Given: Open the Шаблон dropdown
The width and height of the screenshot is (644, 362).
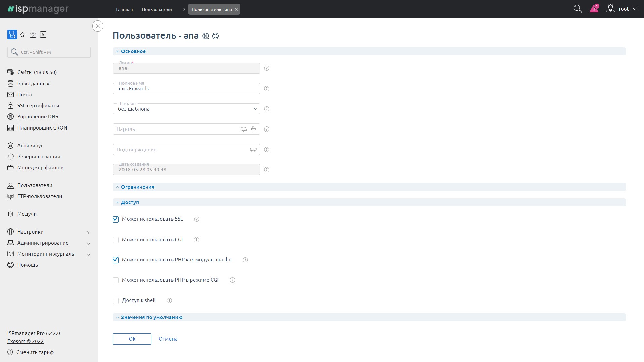Looking at the screenshot, I should coord(186,109).
